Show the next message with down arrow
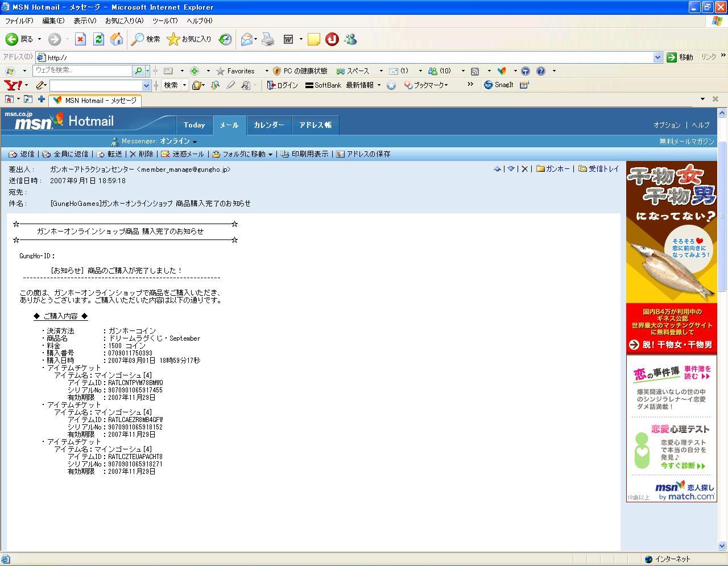This screenshot has width=728, height=566. pyautogui.click(x=511, y=169)
